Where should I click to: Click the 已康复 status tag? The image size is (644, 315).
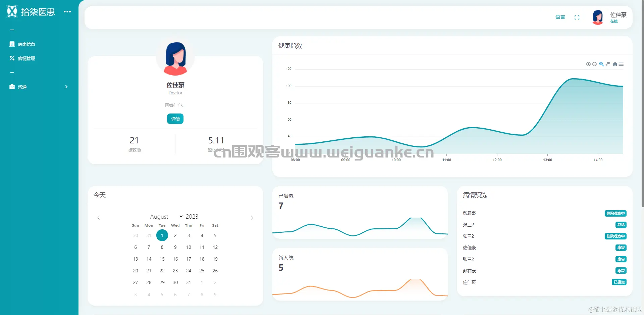point(619,282)
